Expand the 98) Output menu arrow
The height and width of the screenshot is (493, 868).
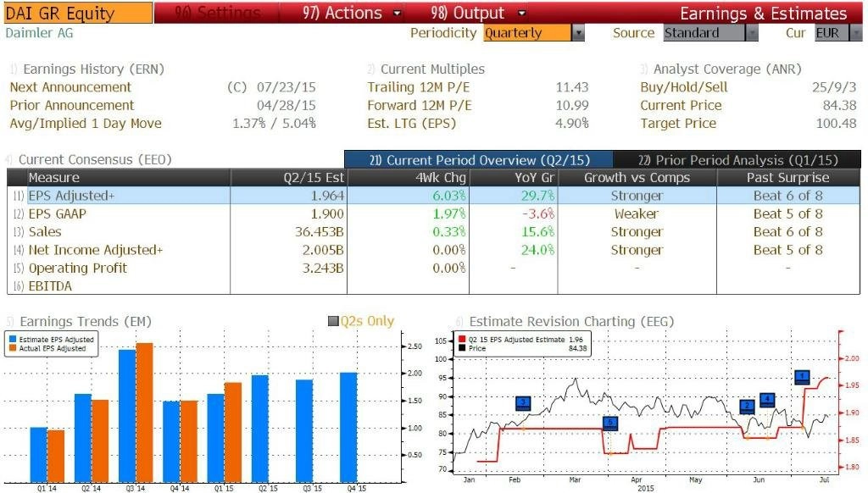[521, 14]
